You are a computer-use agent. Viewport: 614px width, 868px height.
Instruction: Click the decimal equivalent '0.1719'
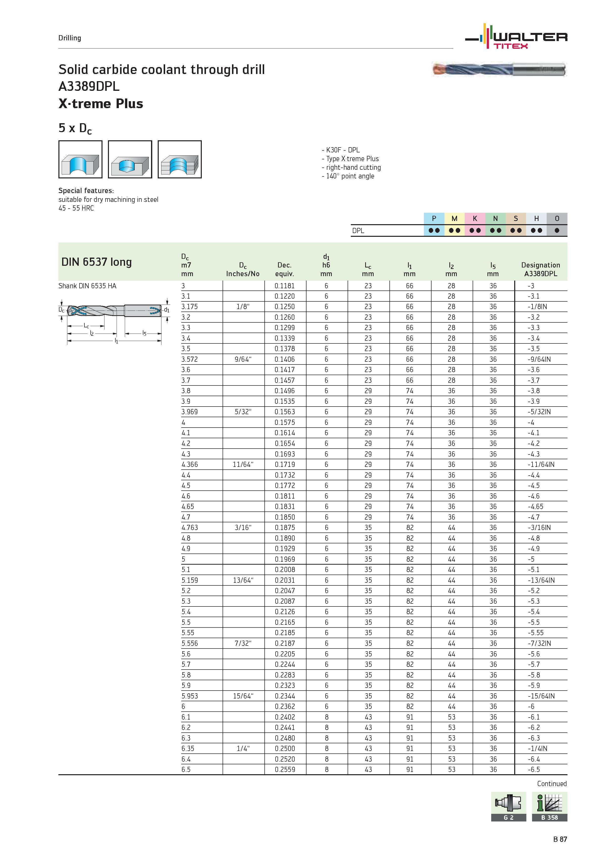click(x=284, y=464)
